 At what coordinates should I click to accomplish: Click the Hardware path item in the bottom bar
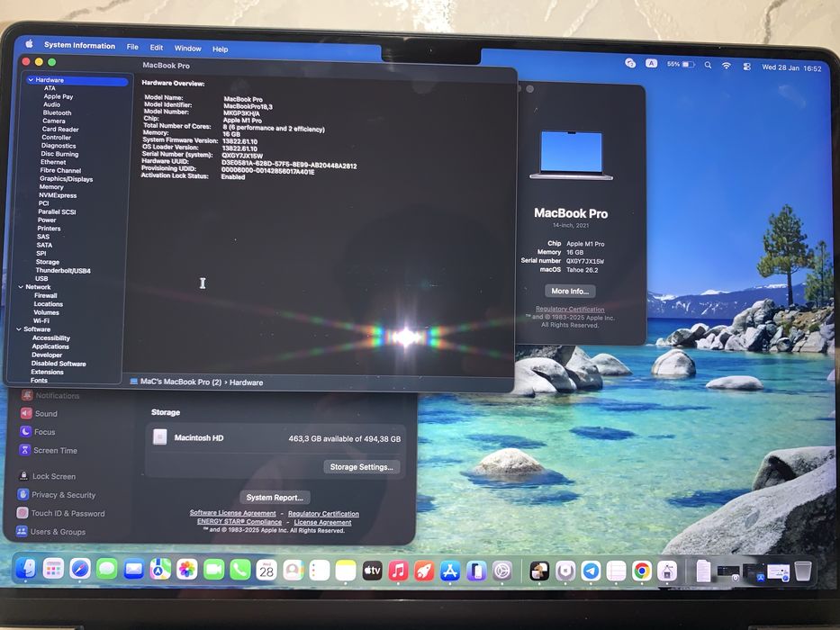tap(246, 382)
